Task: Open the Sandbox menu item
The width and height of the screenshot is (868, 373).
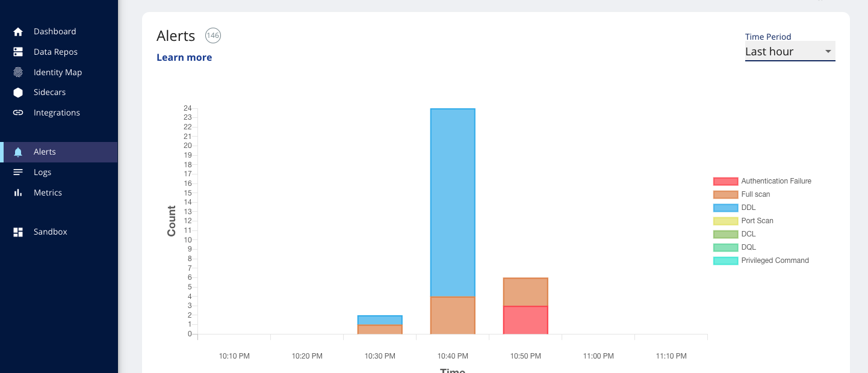Action: click(x=51, y=232)
